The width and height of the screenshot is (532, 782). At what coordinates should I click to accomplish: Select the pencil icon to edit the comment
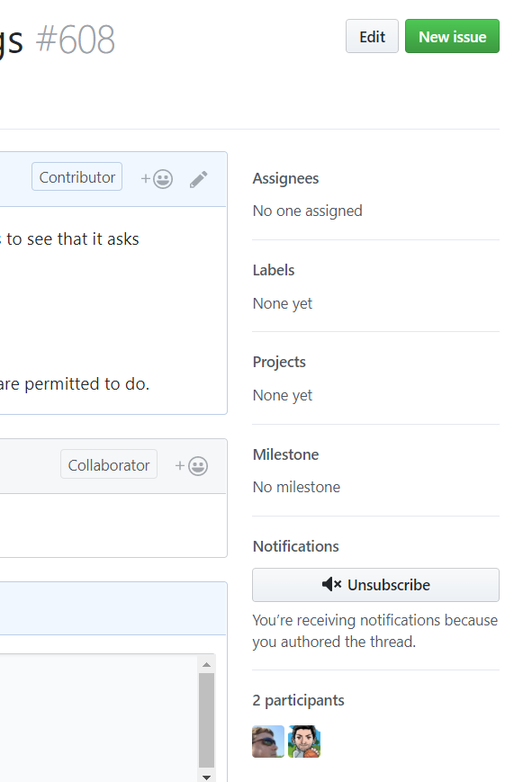pyautogui.click(x=199, y=178)
